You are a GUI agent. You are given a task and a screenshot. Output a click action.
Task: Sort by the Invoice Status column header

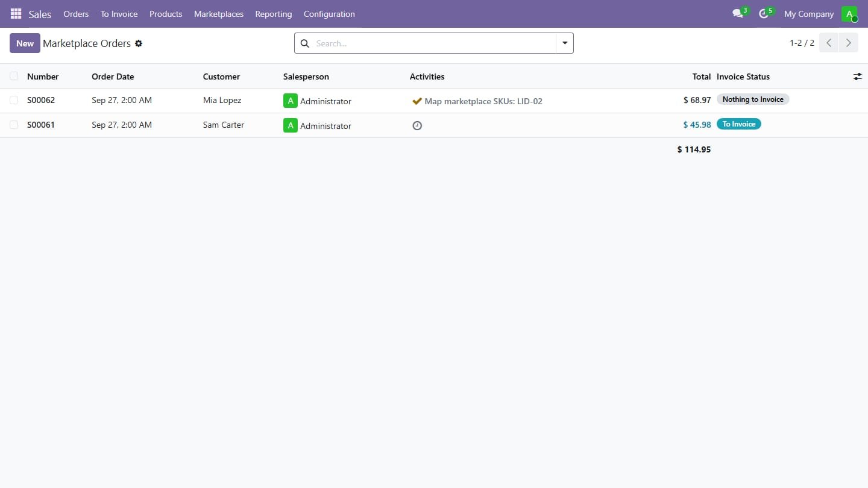point(743,77)
